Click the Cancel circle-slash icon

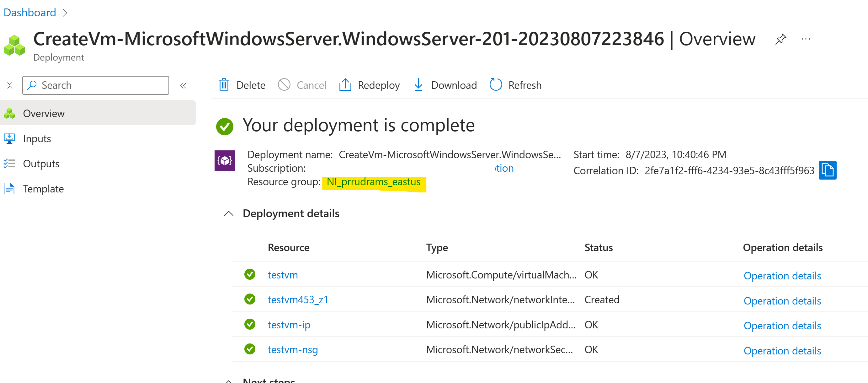(284, 85)
